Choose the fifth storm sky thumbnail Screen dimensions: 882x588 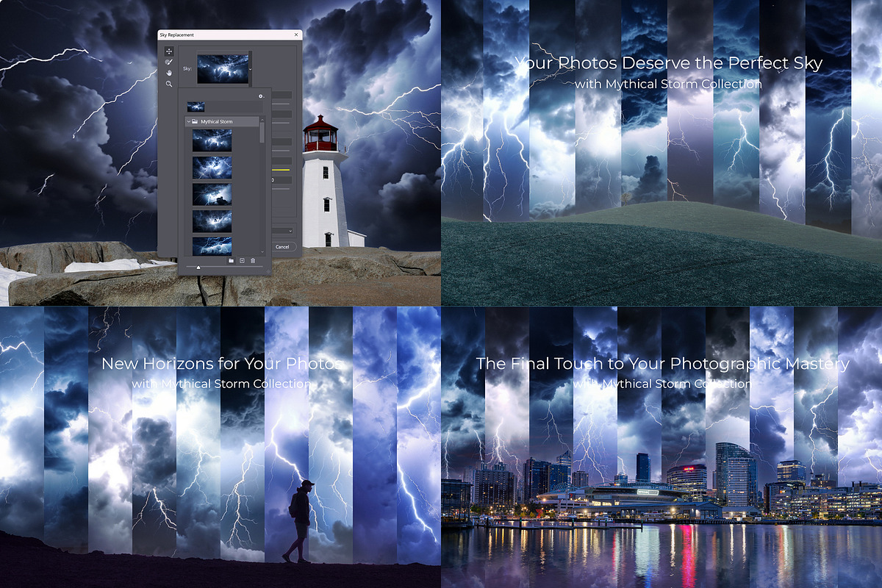[212, 246]
